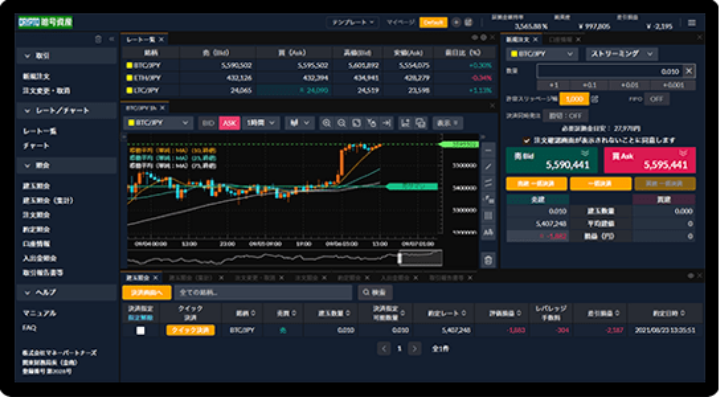The image size is (719, 397).
Task: Open マニュアル in the sidebar
Action: 40,314
